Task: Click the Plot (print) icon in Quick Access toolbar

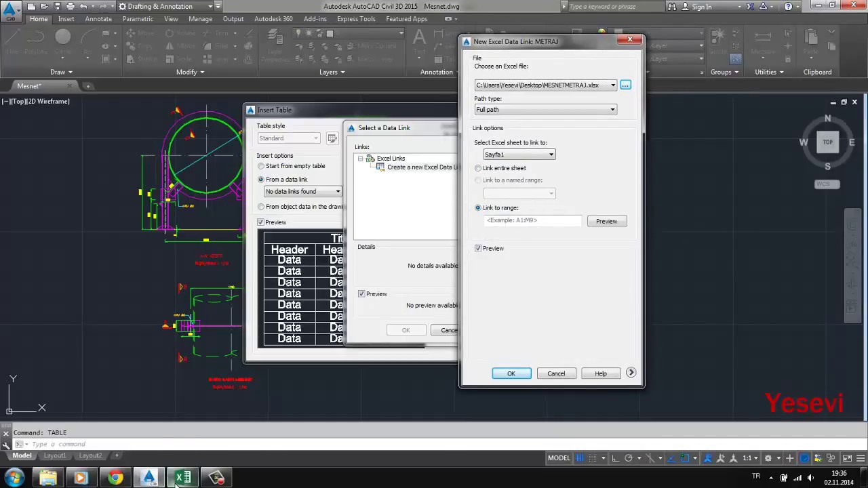Action: pyautogui.click(x=70, y=6)
